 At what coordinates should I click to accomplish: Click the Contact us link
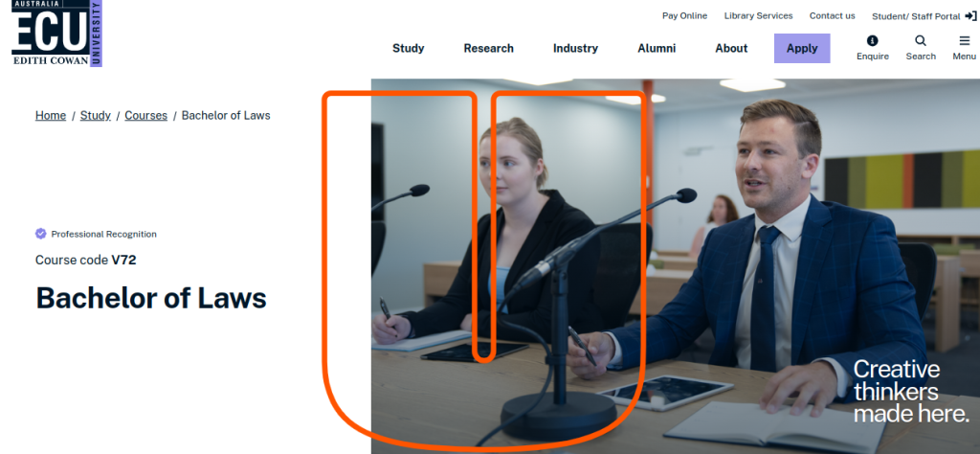832,15
